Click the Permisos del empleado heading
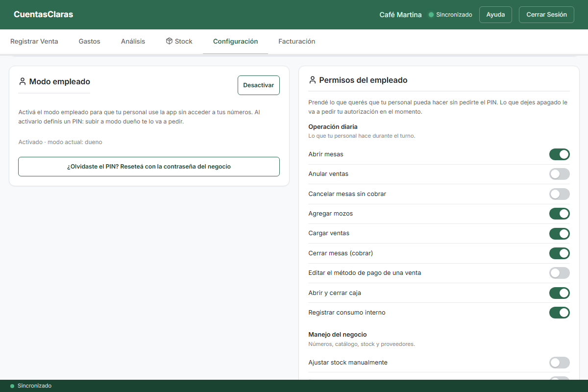The height and width of the screenshot is (392, 588). click(363, 80)
